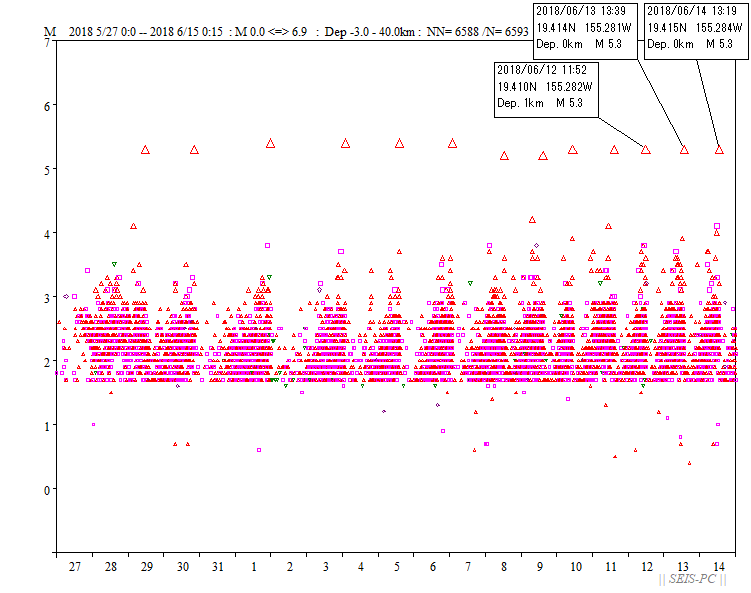
Task: Click the x-axis date label '11'
Action: tap(611, 567)
